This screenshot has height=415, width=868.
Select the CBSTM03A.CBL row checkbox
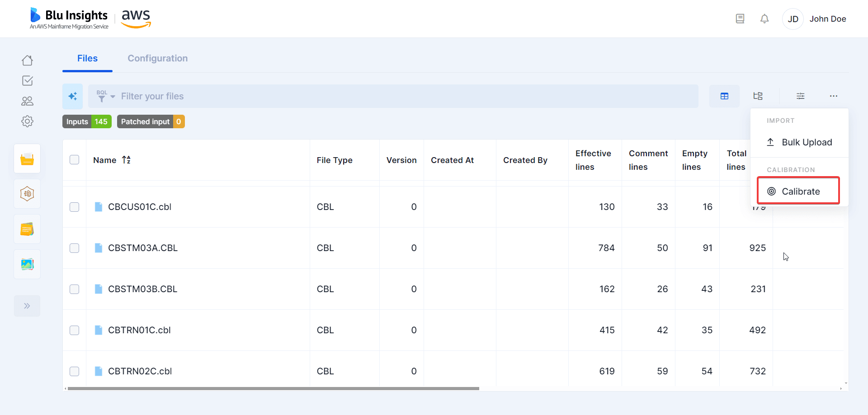75,248
